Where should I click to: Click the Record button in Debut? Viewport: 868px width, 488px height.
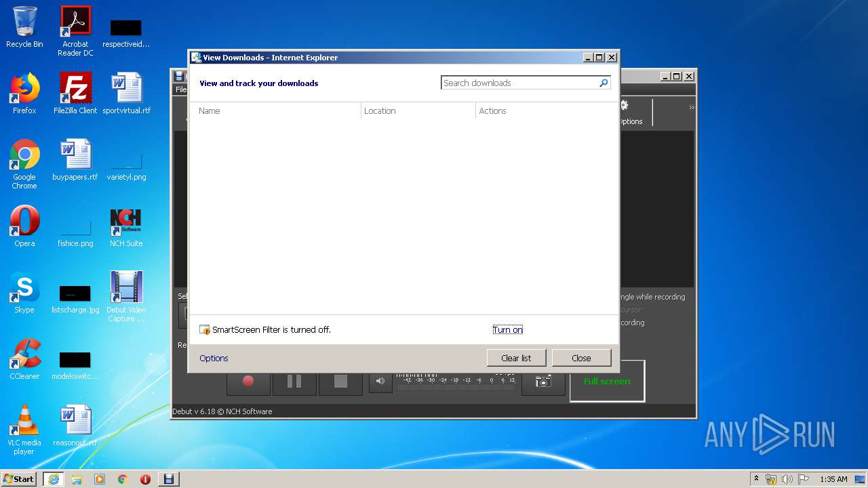click(x=248, y=382)
